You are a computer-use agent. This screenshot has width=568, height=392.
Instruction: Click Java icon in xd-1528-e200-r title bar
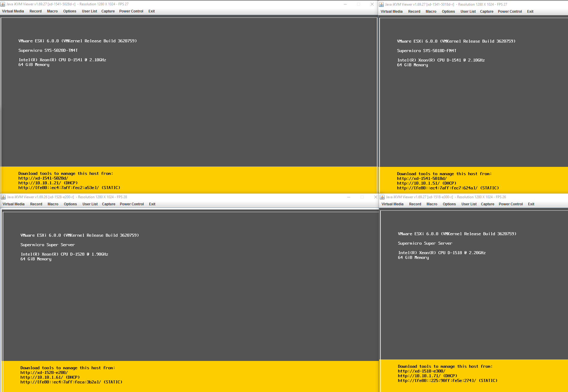click(x=4, y=197)
